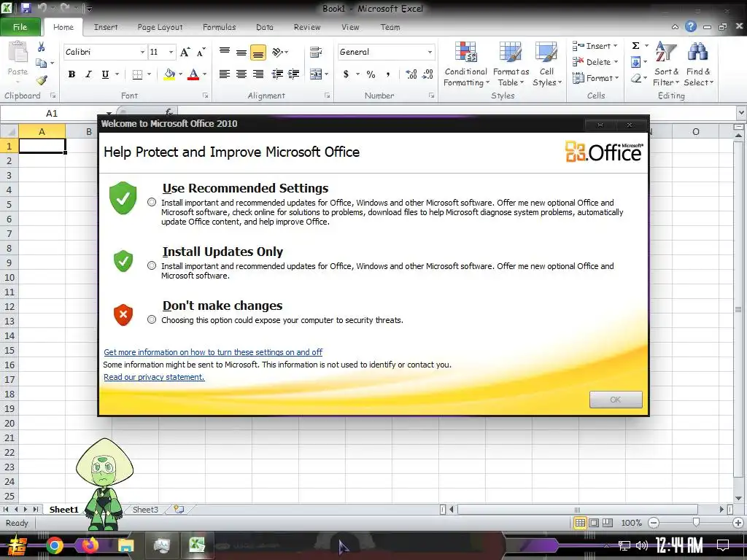
Task: Click the Orientation text angle icon
Action: [x=278, y=52]
